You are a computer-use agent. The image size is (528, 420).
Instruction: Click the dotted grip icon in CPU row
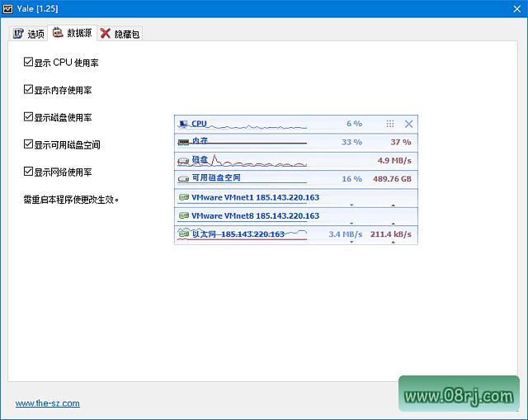(x=390, y=124)
